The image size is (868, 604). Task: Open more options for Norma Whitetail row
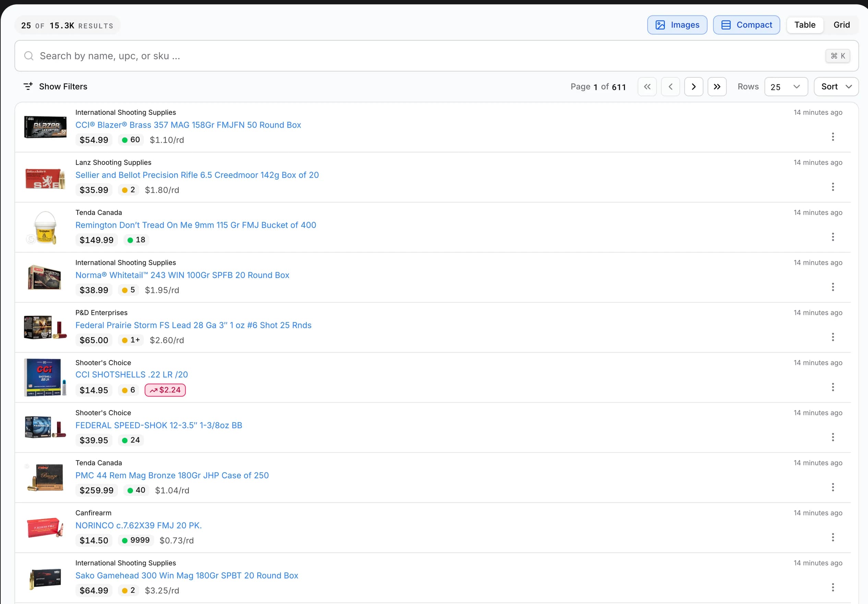(832, 287)
